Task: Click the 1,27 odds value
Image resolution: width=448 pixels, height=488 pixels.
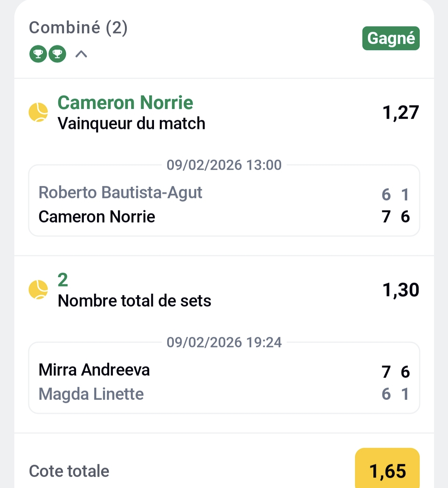Action: [x=401, y=112]
